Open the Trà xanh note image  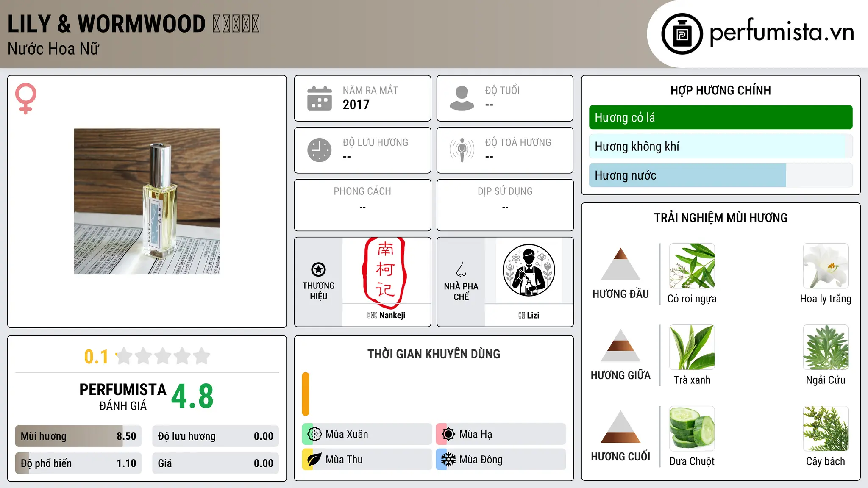click(x=692, y=347)
